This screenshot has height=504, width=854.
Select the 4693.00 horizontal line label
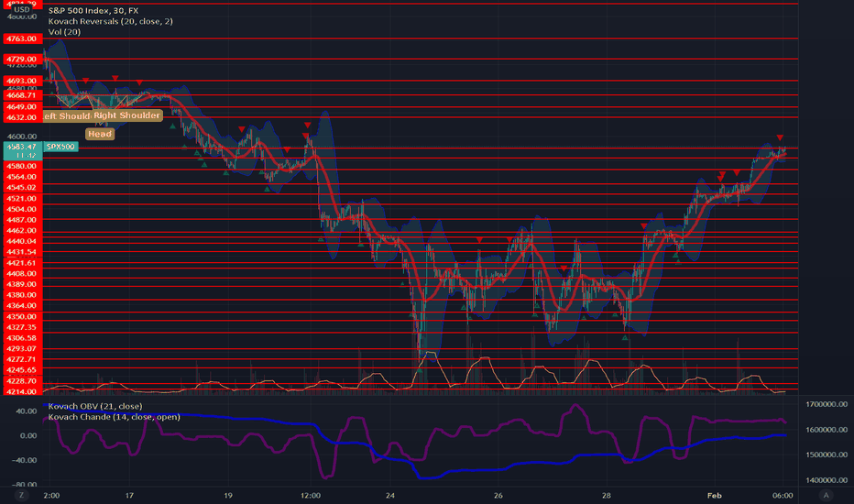(x=22, y=81)
